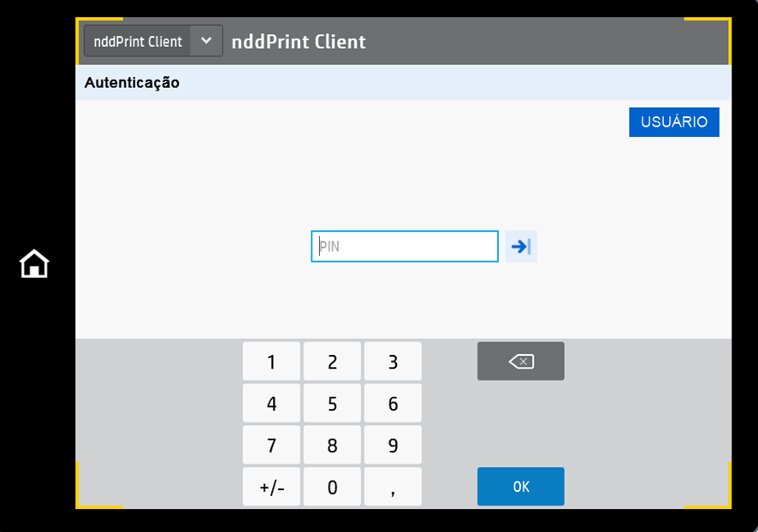This screenshot has width=758, height=532.
Task: Go to the Home screen icon
Action: pyautogui.click(x=34, y=263)
